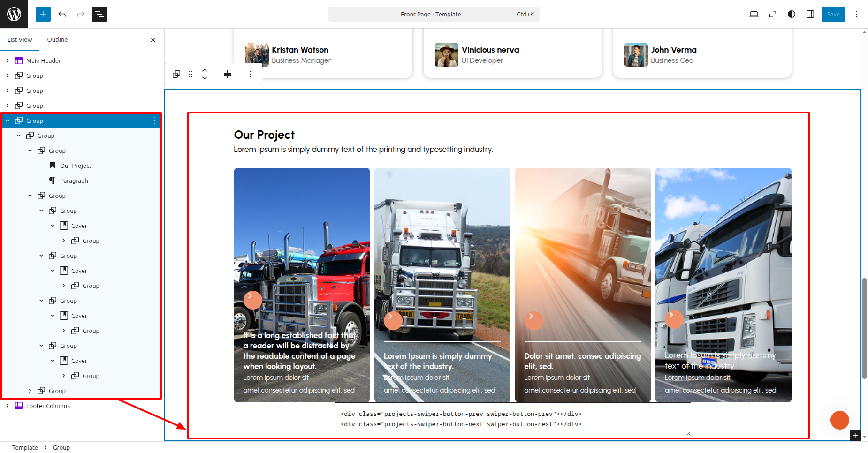This screenshot has width=868, height=453.
Task: Switch to the Outline tab
Action: (57, 40)
